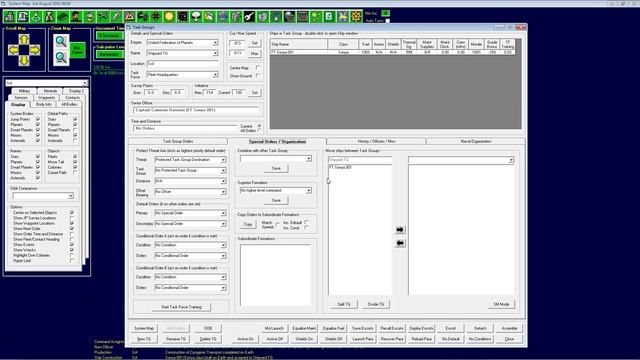
Task: Open the Naval Organization tab
Action: [476, 141]
